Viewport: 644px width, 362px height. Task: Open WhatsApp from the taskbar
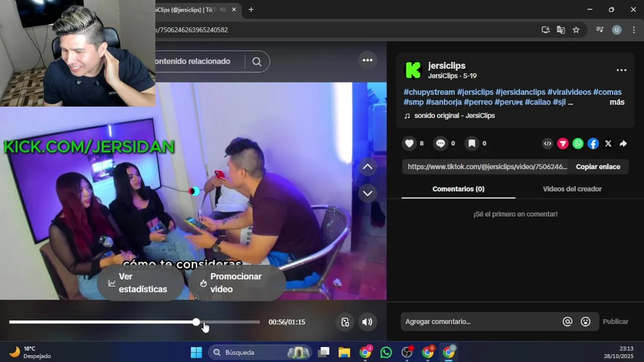(386, 352)
